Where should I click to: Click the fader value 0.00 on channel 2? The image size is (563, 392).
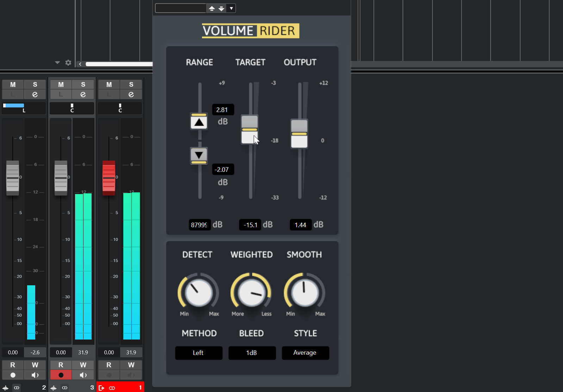coord(13,353)
